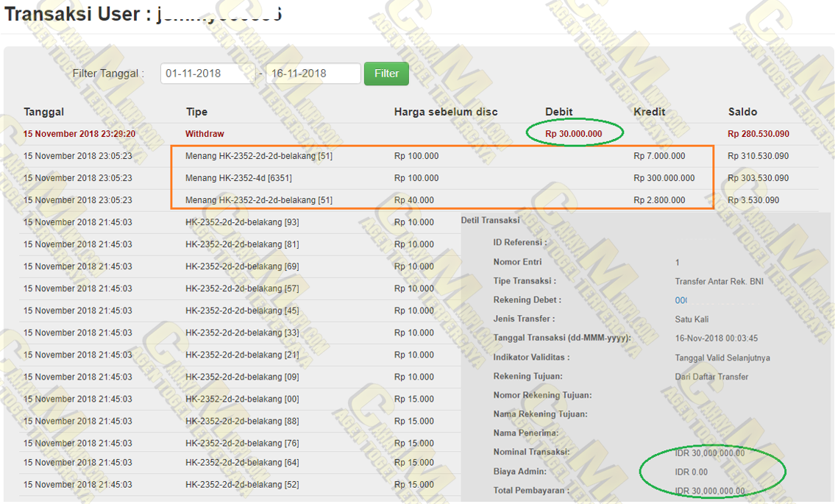Click the Rp 280.530.090 saldo value
The width and height of the screenshot is (835, 504).
(758, 134)
